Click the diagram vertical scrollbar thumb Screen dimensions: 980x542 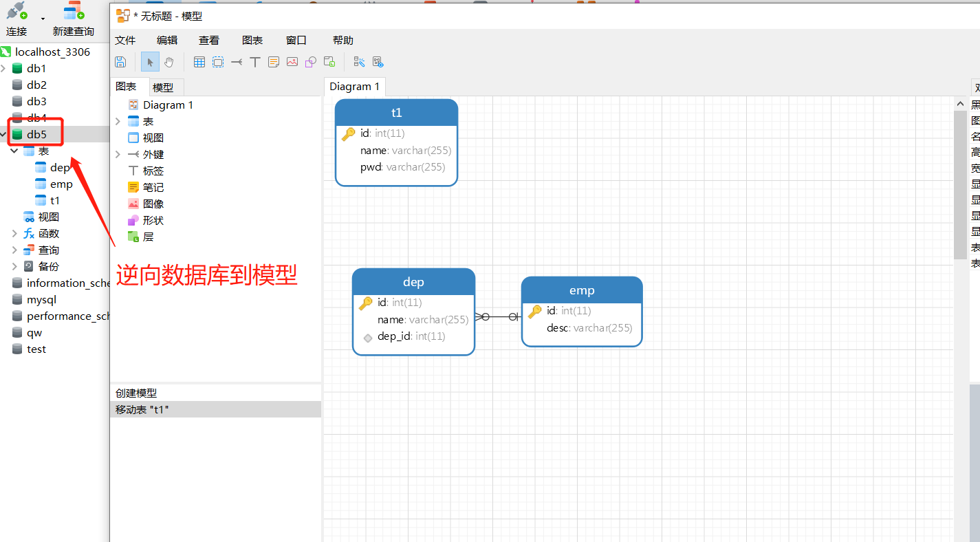[961, 184]
